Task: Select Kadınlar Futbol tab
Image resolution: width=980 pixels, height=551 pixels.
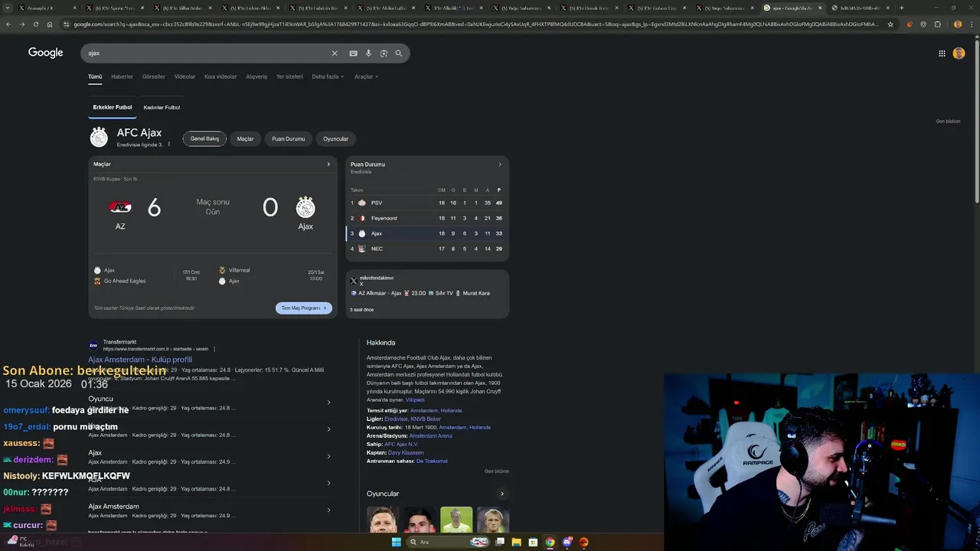Action: [162, 107]
